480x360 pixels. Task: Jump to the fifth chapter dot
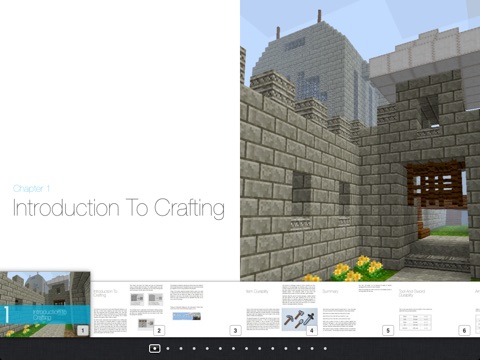[207, 349]
